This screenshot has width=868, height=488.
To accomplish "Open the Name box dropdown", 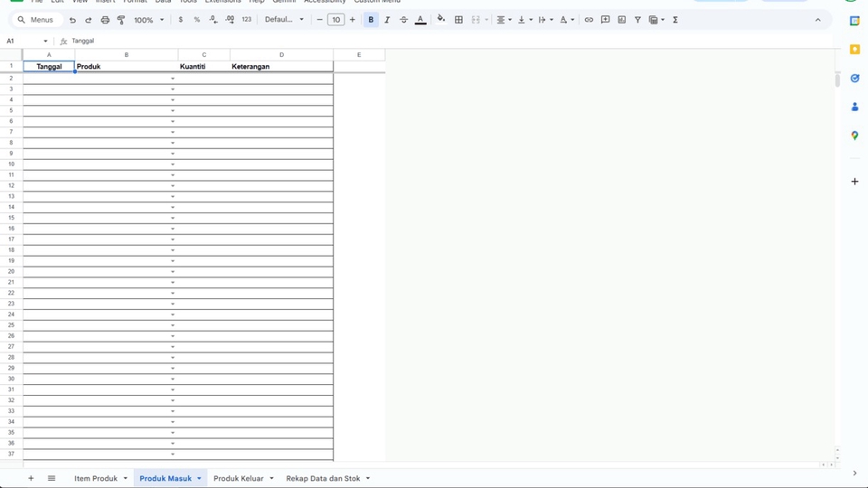I will point(45,41).
